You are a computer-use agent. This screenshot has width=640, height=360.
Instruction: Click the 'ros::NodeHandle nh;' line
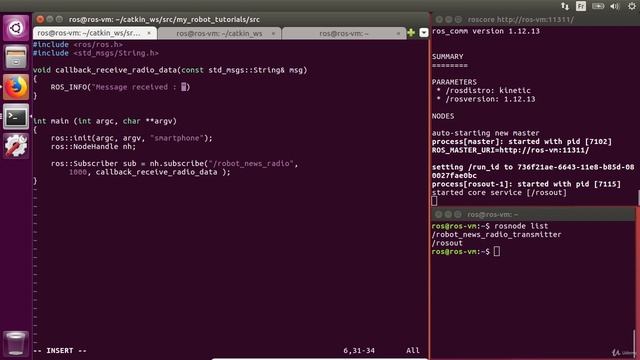93,147
